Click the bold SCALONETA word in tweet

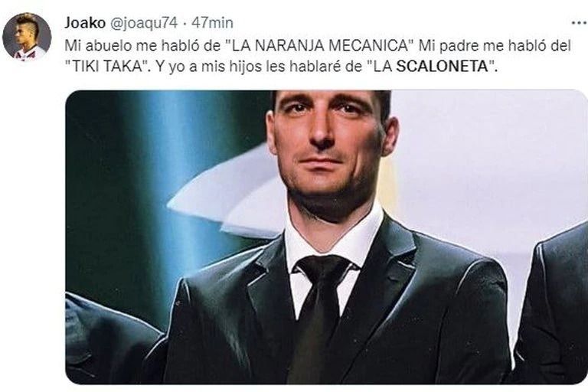442,67
